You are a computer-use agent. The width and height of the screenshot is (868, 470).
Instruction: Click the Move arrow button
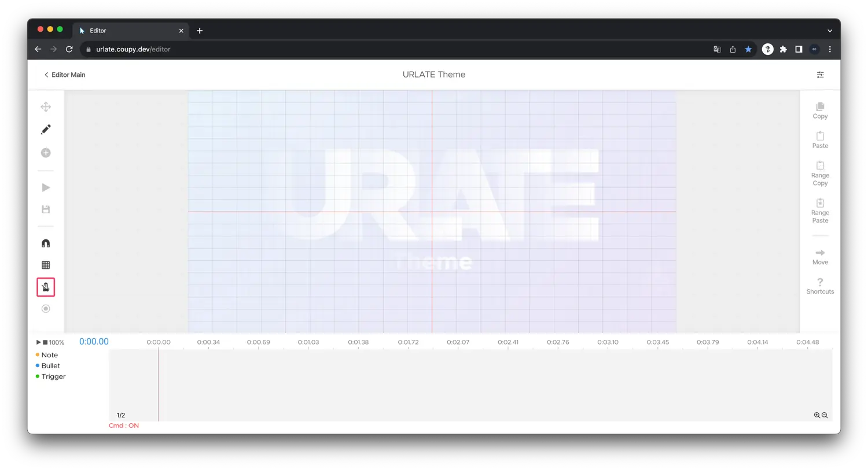point(820,253)
